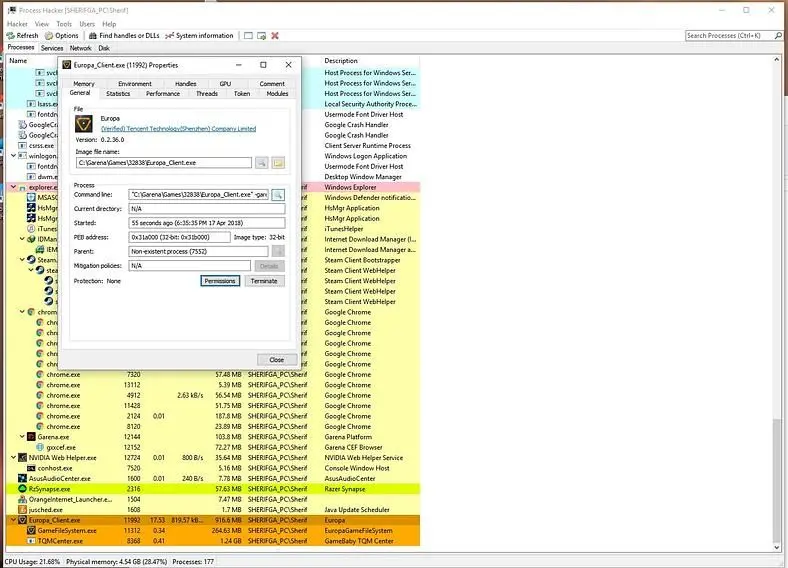The width and height of the screenshot is (788, 568).
Task: Click the AsusAudioCenter.exe process icon
Action: (22, 479)
